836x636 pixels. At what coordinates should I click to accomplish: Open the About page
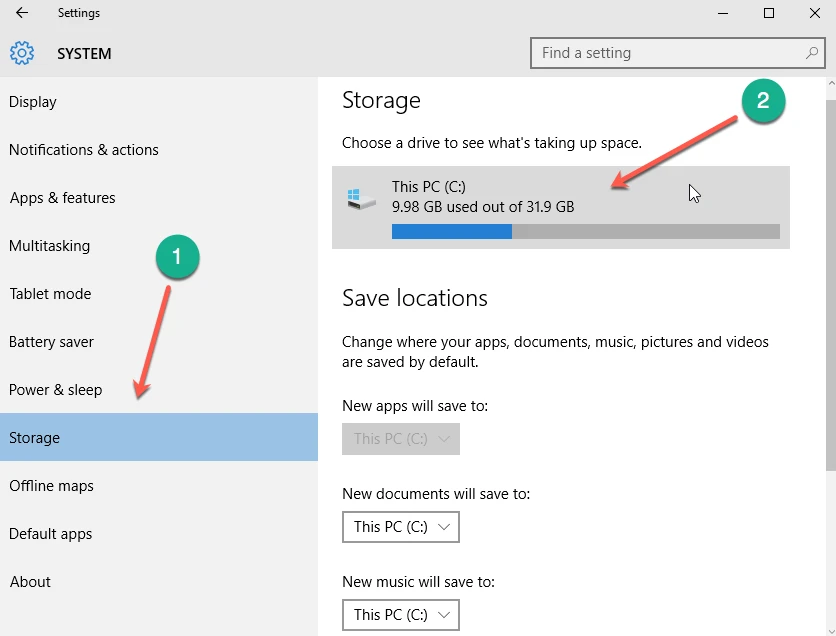pyautogui.click(x=30, y=582)
